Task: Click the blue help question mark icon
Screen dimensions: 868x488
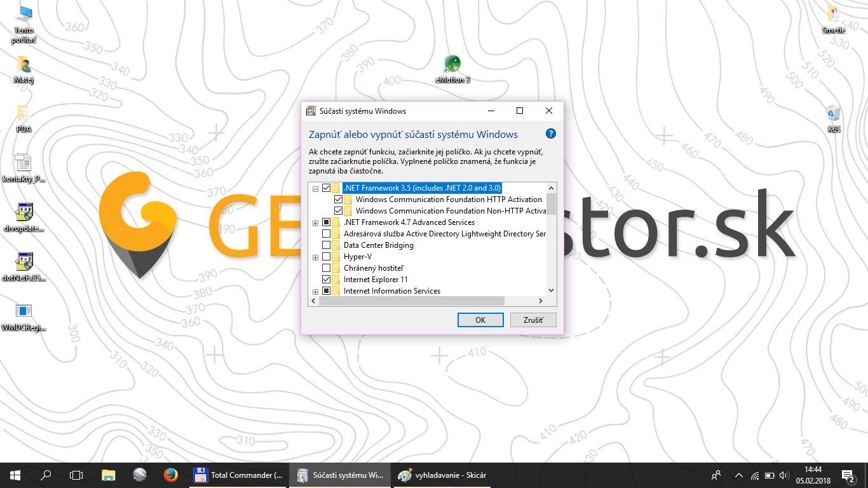Action: tap(551, 133)
